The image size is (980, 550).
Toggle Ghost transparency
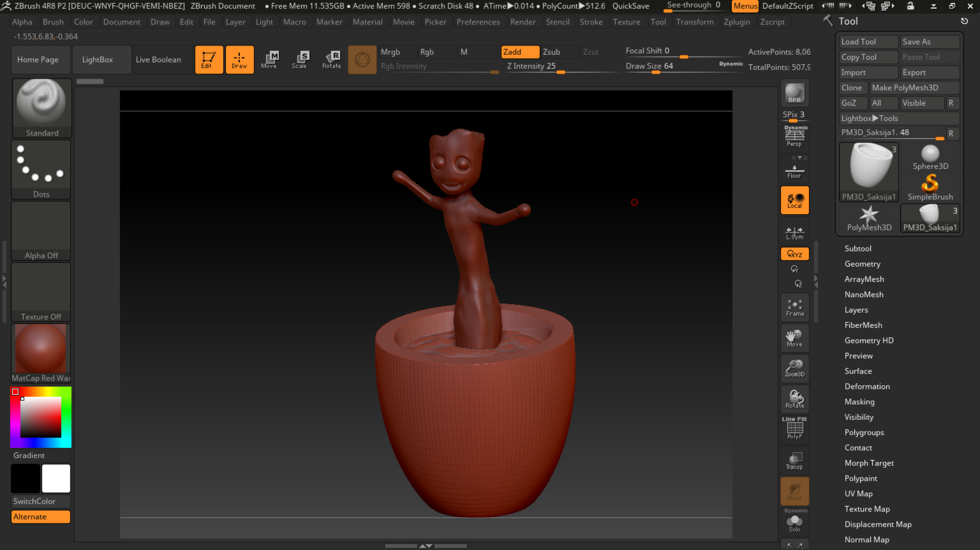pos(795,491)
